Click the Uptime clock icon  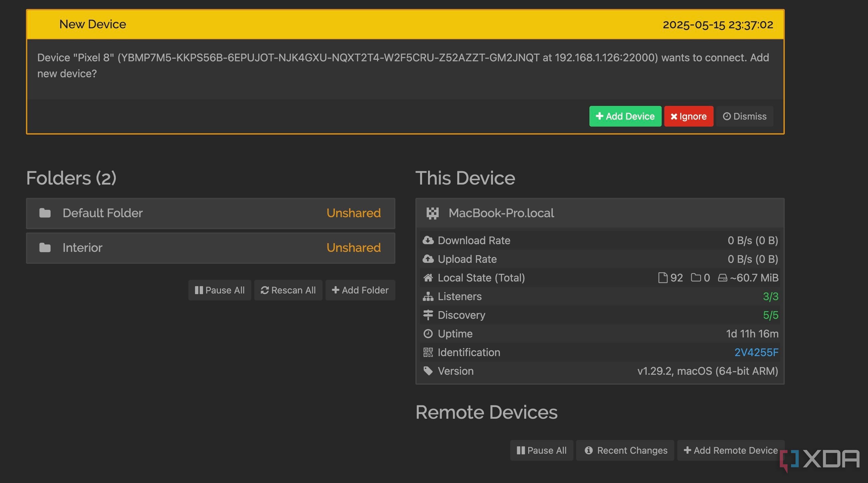point(428,333)
